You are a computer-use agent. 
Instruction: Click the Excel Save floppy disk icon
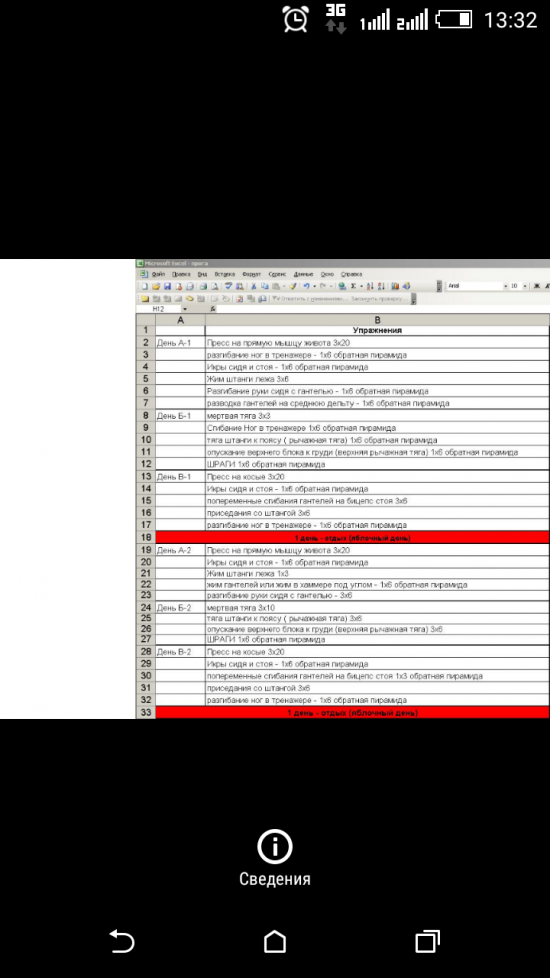pos(167,286)
